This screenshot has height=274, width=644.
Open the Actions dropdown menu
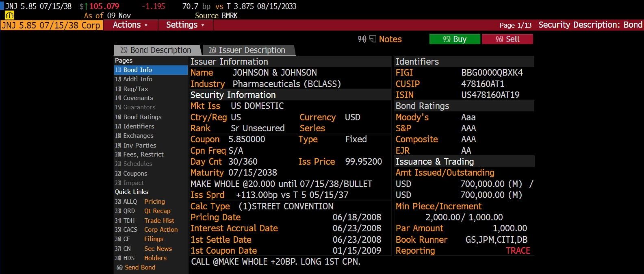(x=130, y=25)
